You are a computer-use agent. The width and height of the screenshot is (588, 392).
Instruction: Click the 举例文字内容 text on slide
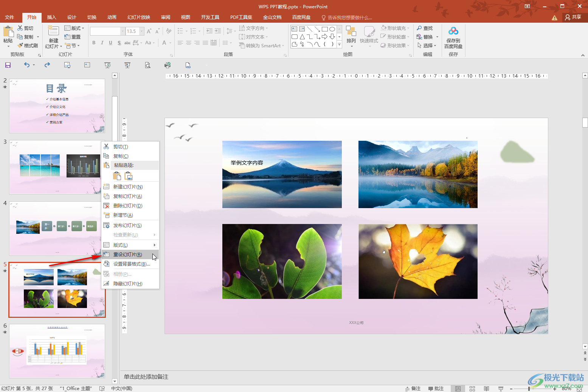pos(247,163)
